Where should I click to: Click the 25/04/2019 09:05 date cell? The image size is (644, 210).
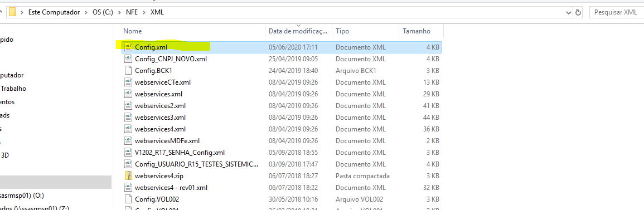(293, 58)
